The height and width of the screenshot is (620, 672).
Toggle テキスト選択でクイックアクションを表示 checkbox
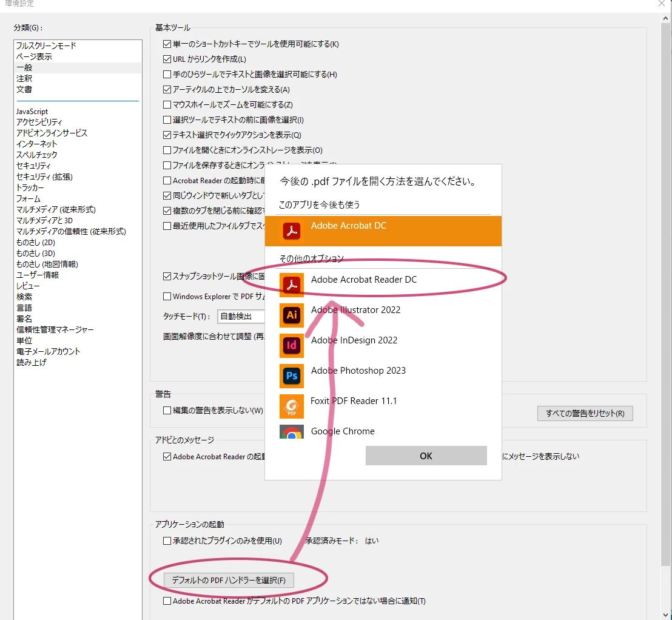coord(167,135)
